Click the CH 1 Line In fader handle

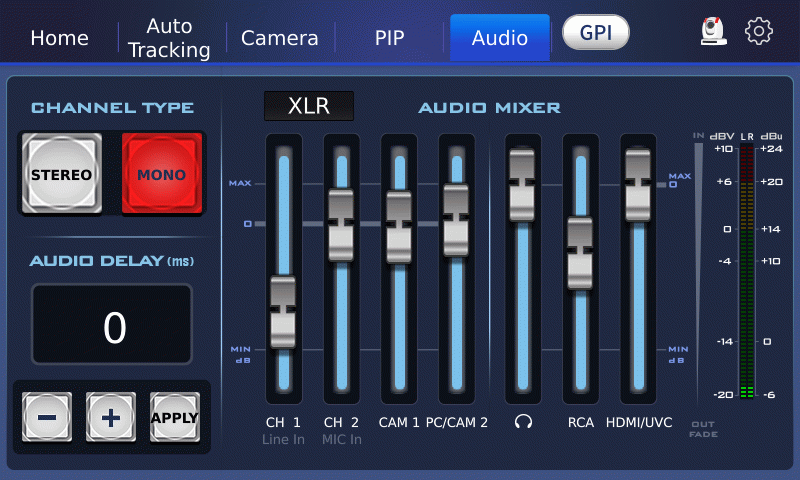[x=283, y=311]
